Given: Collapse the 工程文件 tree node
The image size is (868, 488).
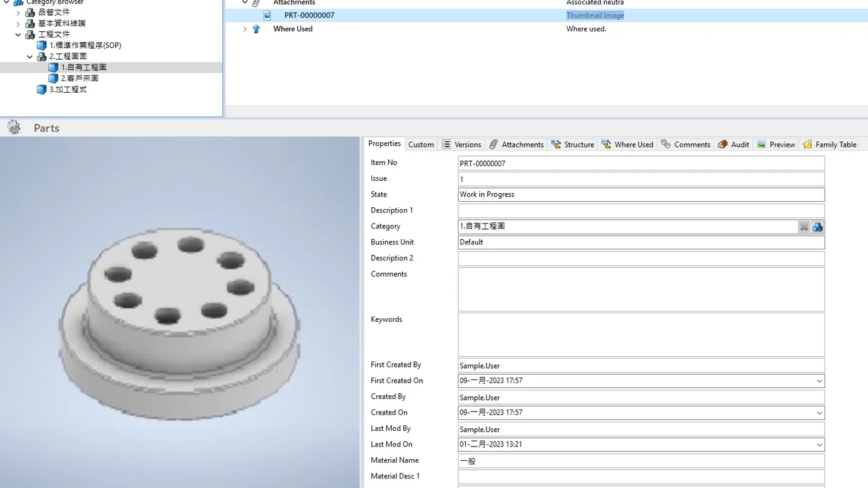Looking at the screenshot, I should point(18,35).
